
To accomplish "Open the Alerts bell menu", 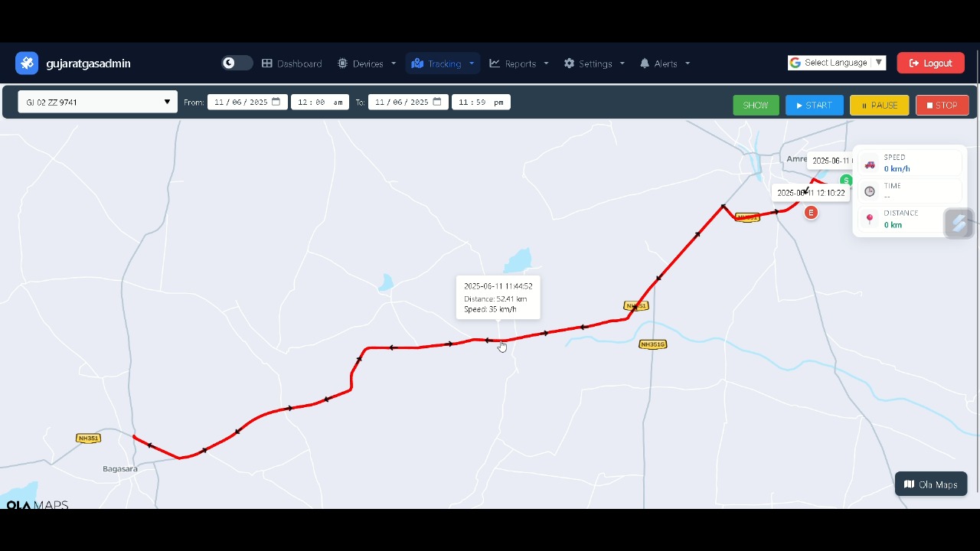I will coord(665,64).
